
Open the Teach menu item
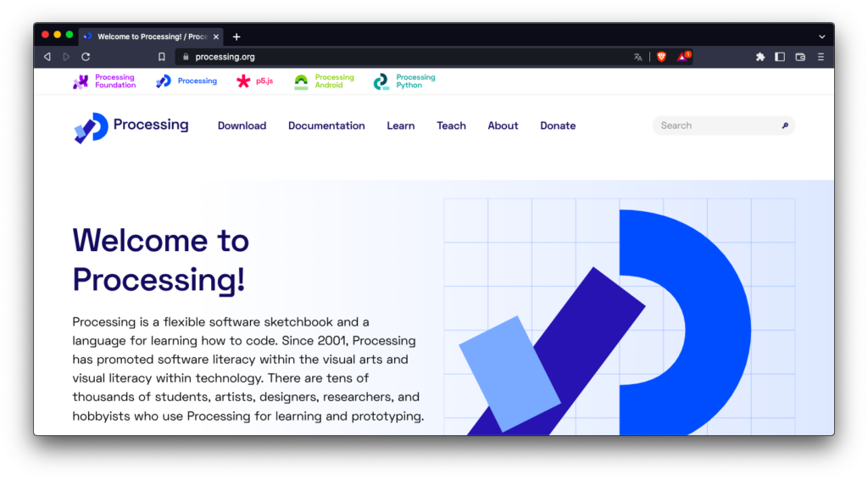click(451, 126)
